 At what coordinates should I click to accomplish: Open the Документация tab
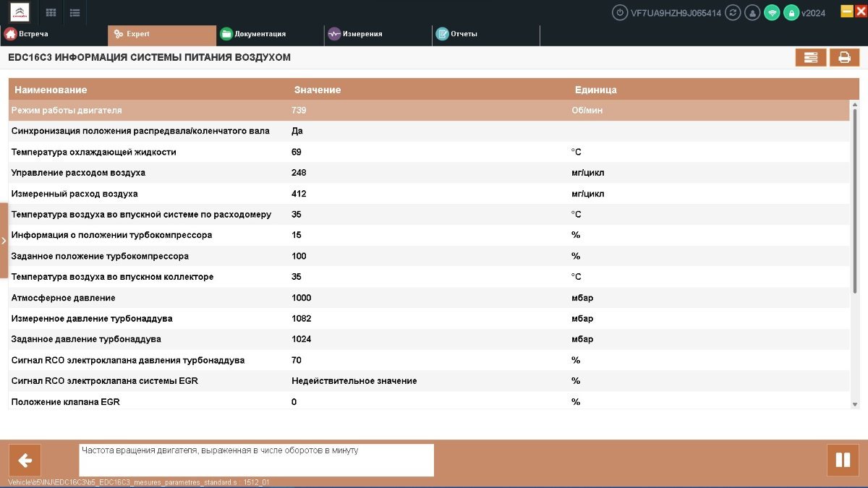[x=253, y=34]
